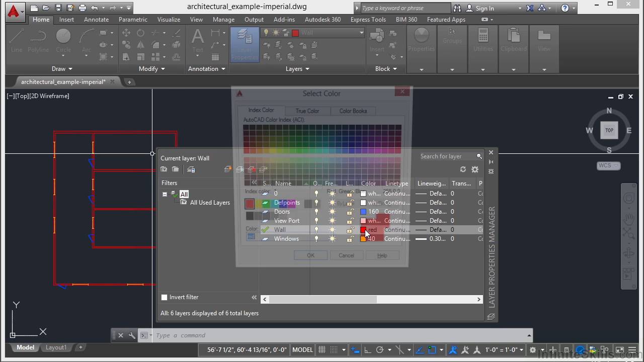644x362 pixels.
Task: Click the New Group Filter icon
Action: point(175,169)
